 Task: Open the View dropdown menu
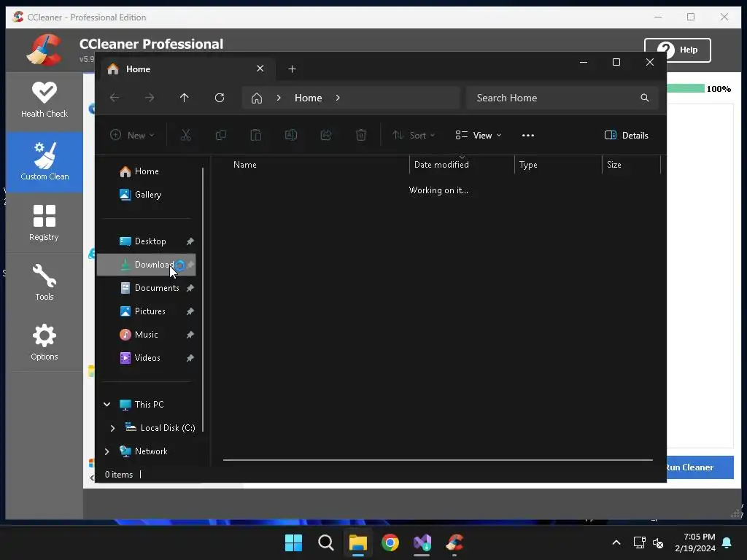pyautogui.click(x=479, y=135)
